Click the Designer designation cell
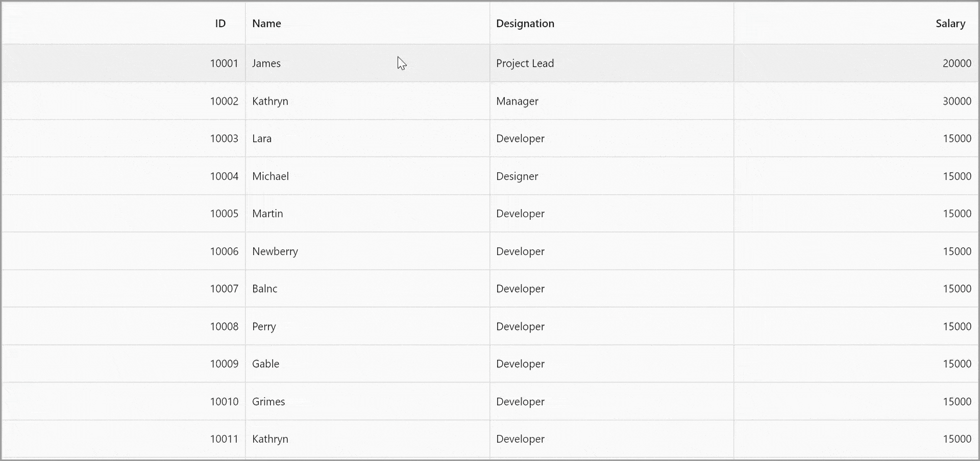 click(517, 176)
